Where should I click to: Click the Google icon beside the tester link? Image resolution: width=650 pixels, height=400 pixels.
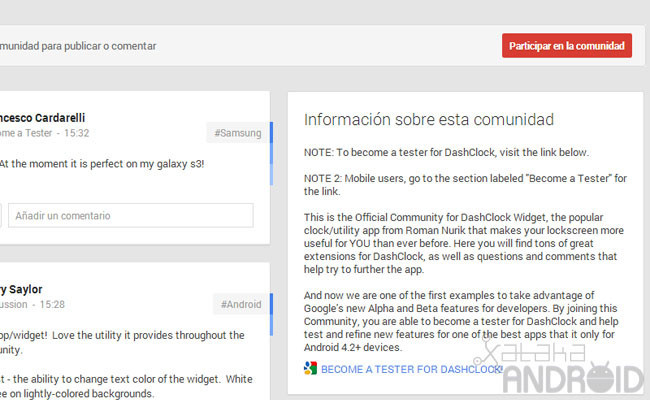click(311, 369)
